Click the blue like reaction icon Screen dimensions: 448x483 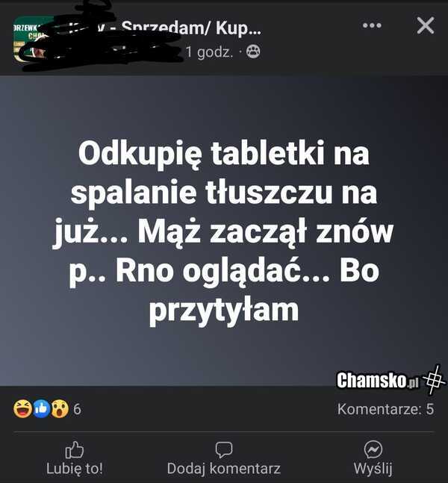point(42,409)
